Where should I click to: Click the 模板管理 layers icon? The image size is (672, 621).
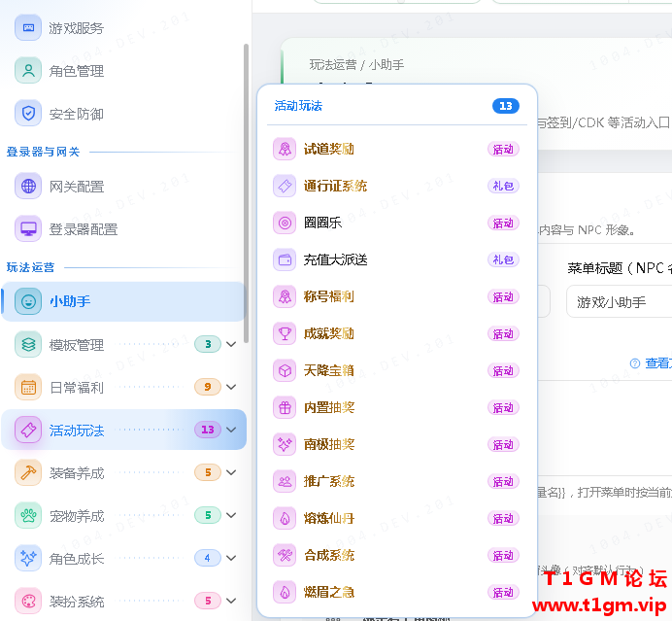click(x=28, y=344)
